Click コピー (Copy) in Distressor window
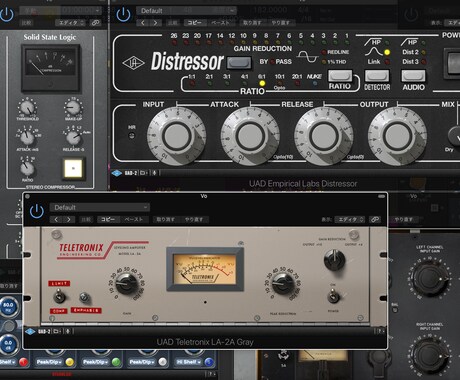460x380 pixels. 194,23
